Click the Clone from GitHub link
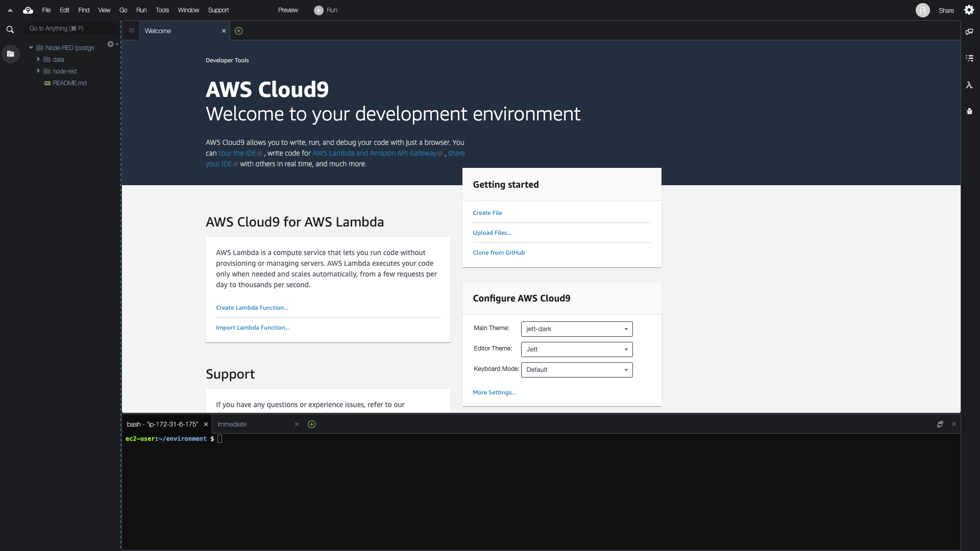 (x=499, y=252)
